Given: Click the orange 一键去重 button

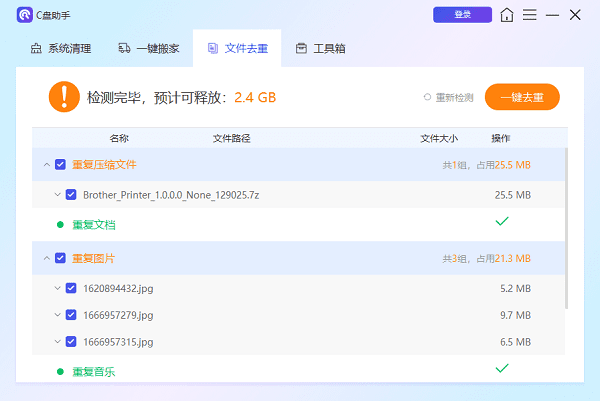Looking at the screenshot, I should click(521, 97).
